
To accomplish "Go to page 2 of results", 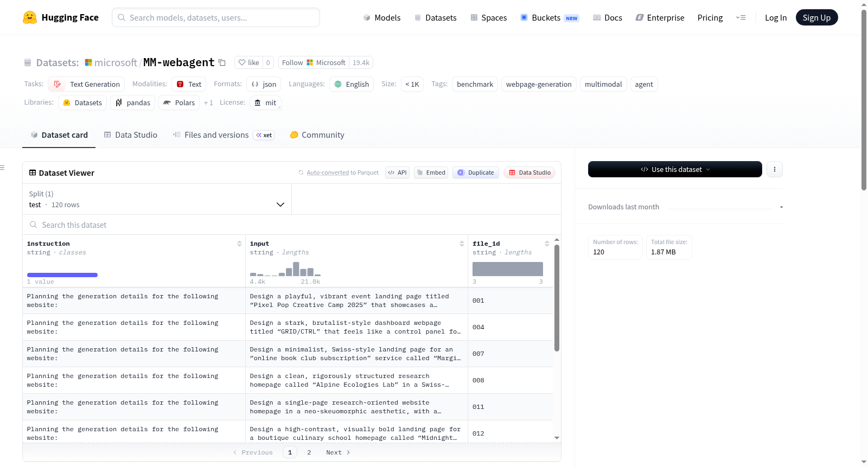I will coord(309,452).
